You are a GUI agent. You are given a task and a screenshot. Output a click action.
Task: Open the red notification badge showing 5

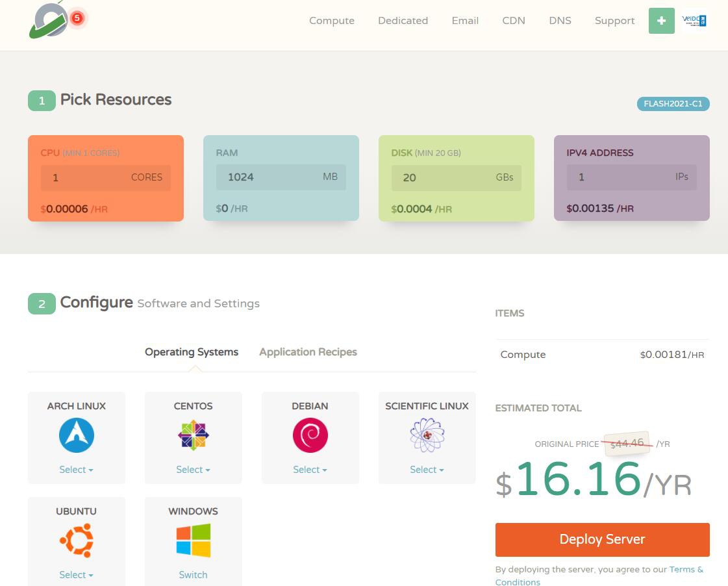coord(77,18)
